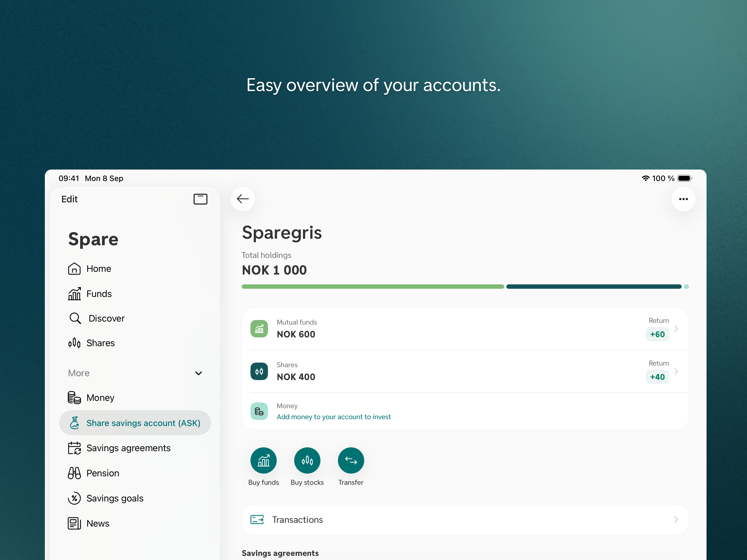Open Transactions list chevron

(x=676, y=520)
